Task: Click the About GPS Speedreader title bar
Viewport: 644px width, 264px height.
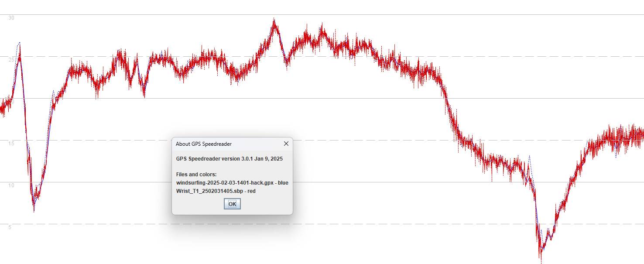Action: pyautogui.click(x=218, y=144)
